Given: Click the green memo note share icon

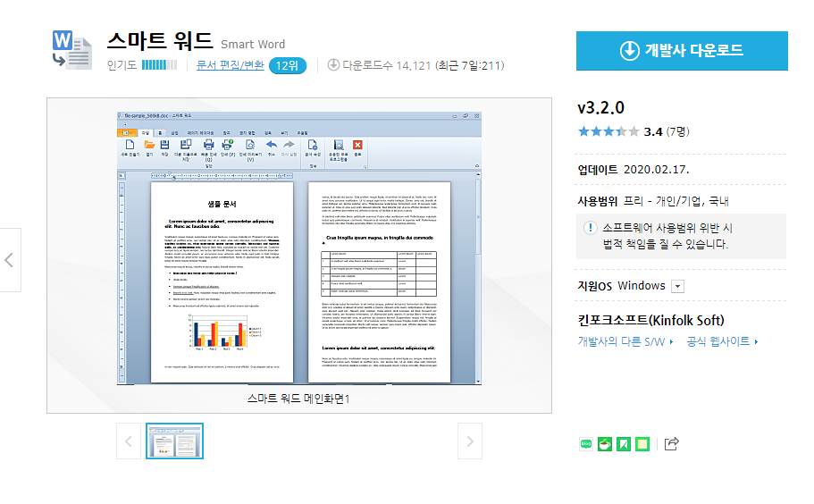Looking at the screenshot, I should pyautogui.click(x=642, y=444).
